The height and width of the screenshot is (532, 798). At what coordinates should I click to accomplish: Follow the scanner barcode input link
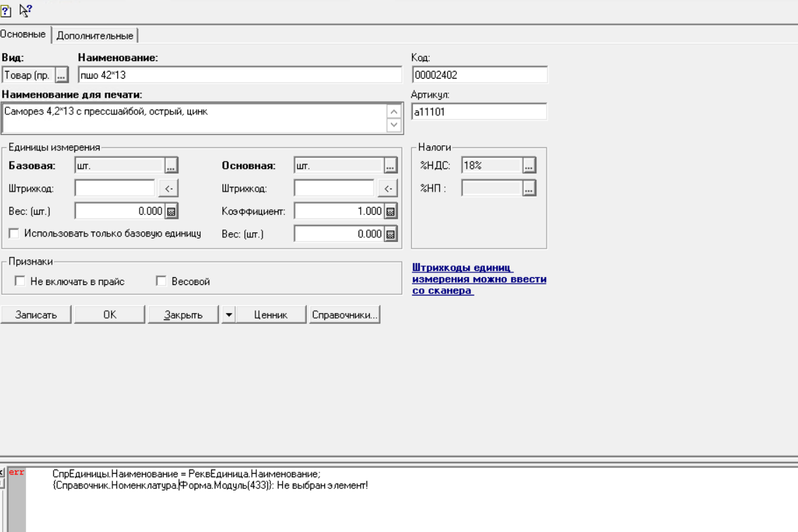pyautogui.click(x=479, y=279)
